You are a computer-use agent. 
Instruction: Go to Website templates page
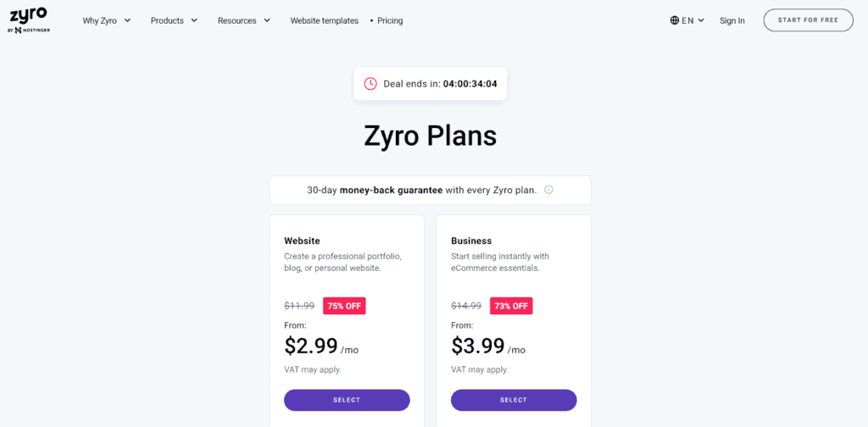324,20
